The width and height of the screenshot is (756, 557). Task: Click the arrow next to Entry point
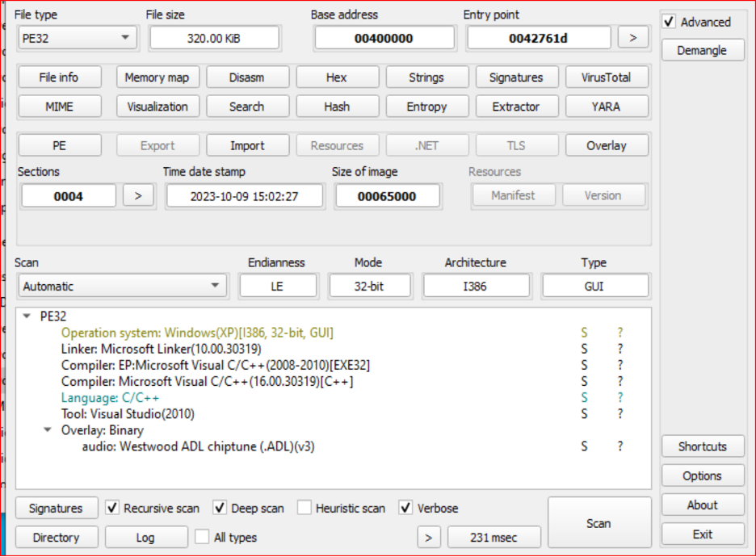[x=633, y=38]
